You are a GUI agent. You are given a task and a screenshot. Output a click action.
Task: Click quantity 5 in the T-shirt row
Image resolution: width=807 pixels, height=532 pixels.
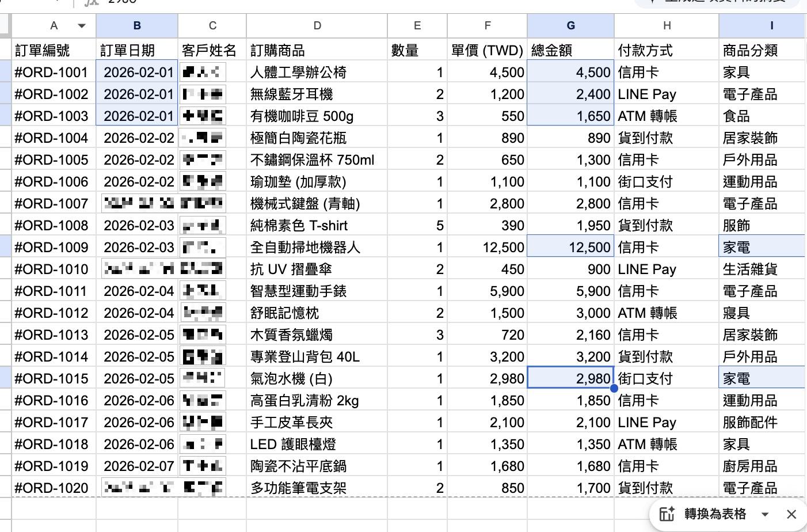pyautogui.click(x=417, y=225)
